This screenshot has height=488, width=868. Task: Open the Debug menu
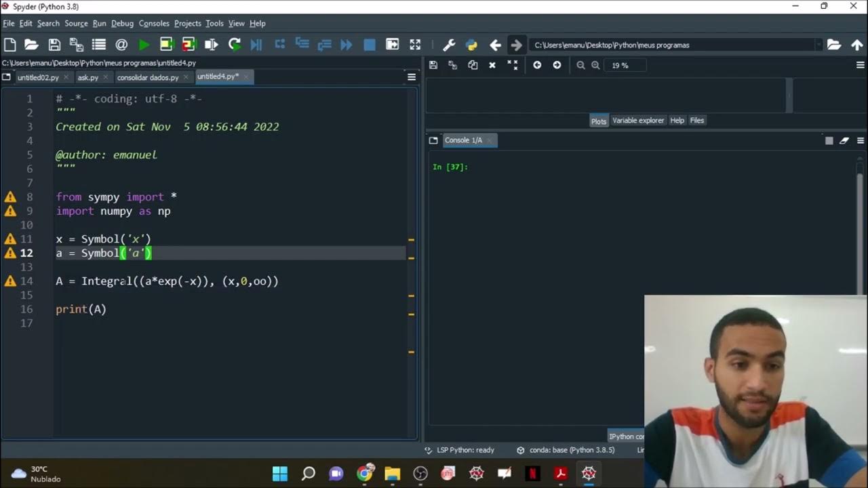coord(122,23)
